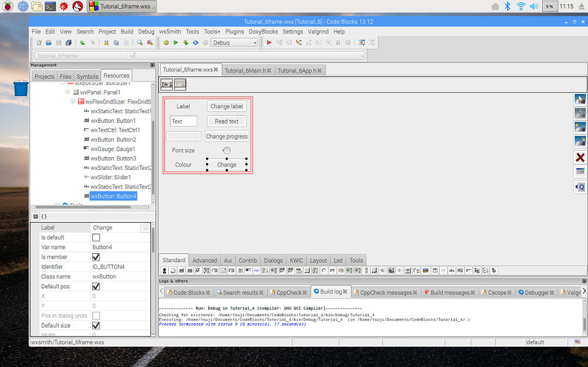Launch the terminal from the taskbar
Image resolution: width=588 pixels, height=367 pixels.
click(x=50, y=6)
